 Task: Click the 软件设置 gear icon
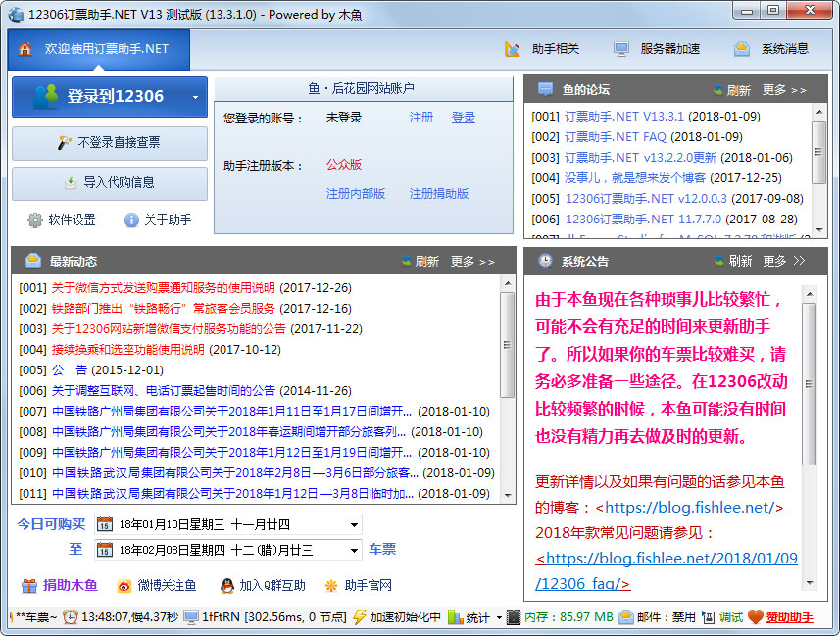click(35, 220)
